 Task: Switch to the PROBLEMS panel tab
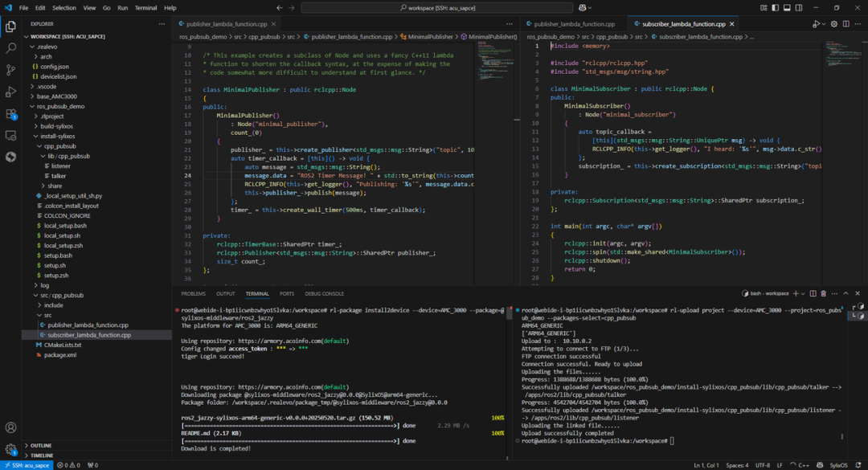click(193, 294)
